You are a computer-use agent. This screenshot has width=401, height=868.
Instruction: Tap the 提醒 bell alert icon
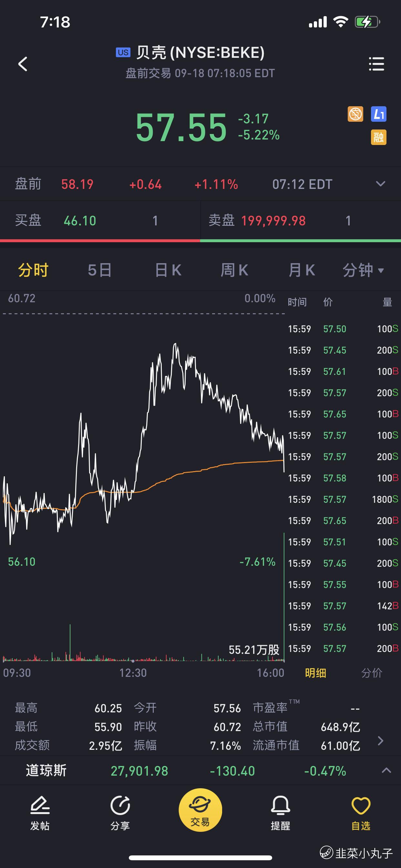click(x=280, y=813)
